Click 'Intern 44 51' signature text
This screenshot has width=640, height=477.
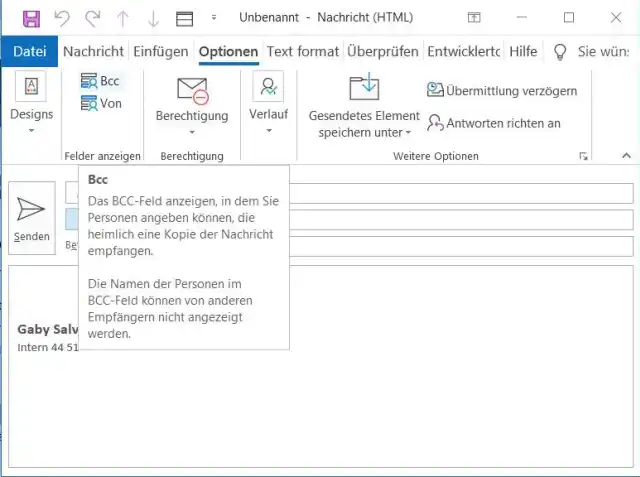tap(48, 347)
